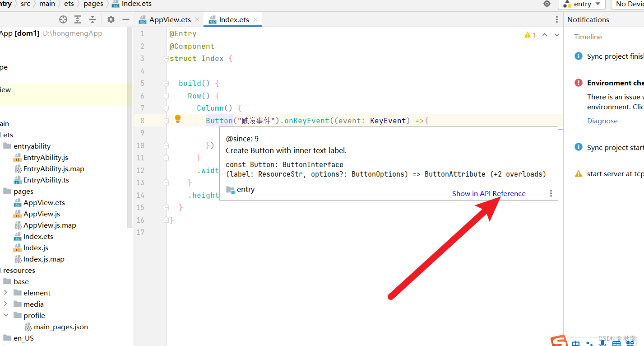Fold the Column() block at line 7
This screenshot has width=644, height=346.
166,108
